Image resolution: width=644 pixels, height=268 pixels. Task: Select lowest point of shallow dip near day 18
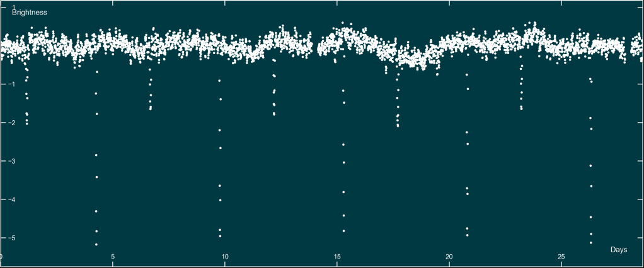pyautogui.click(x=398, y=126)
